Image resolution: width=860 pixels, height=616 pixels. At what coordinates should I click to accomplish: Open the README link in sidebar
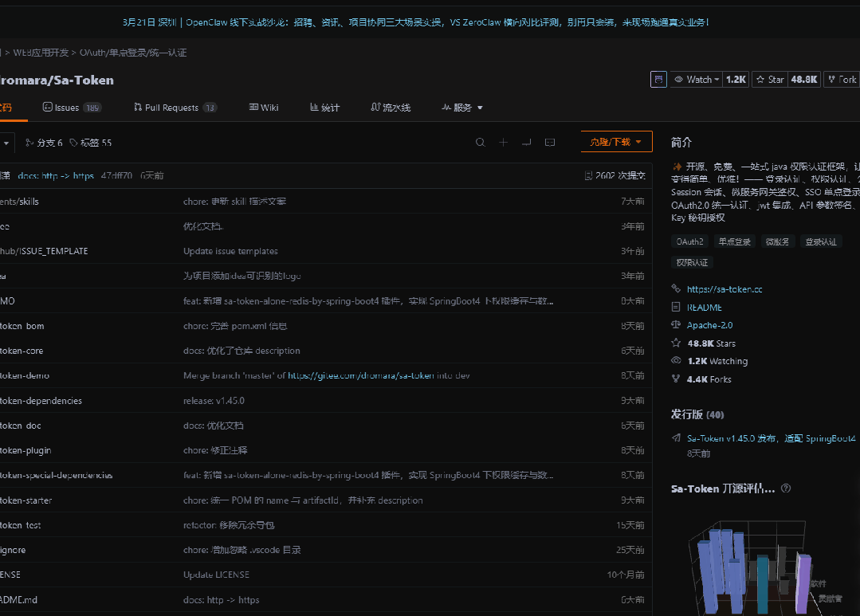tap(705, 307)
